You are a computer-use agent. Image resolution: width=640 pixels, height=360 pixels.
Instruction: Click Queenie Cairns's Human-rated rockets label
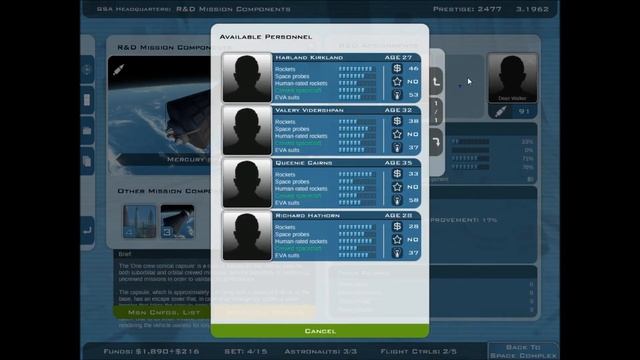click(x=301, y=189)
